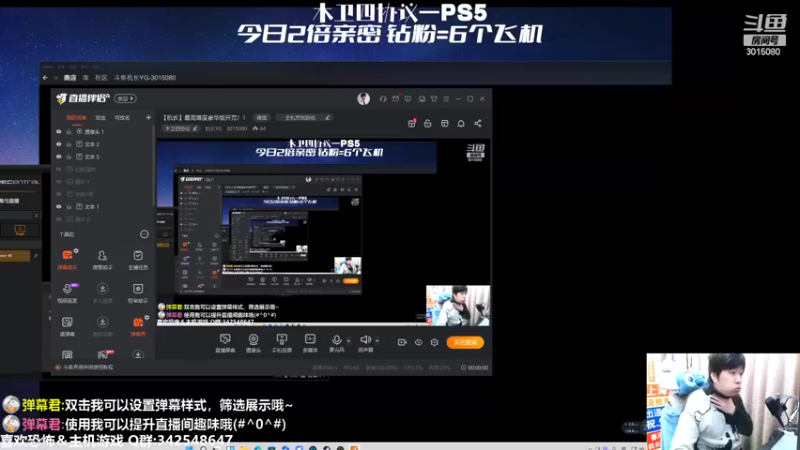
Task: Click the stream title text 【机长】
Action: [204, 117]
